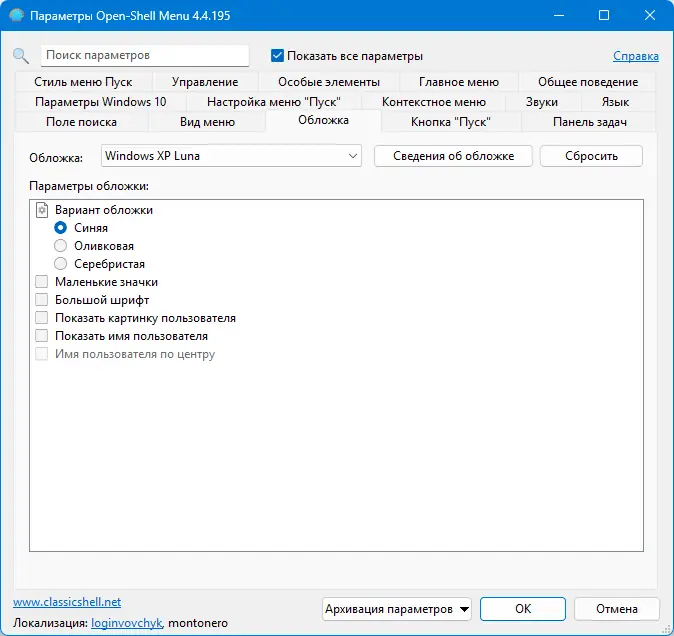This screenshot has width=674, height=636.
Task: Select the Обложка tab
Action: [323, 120]
